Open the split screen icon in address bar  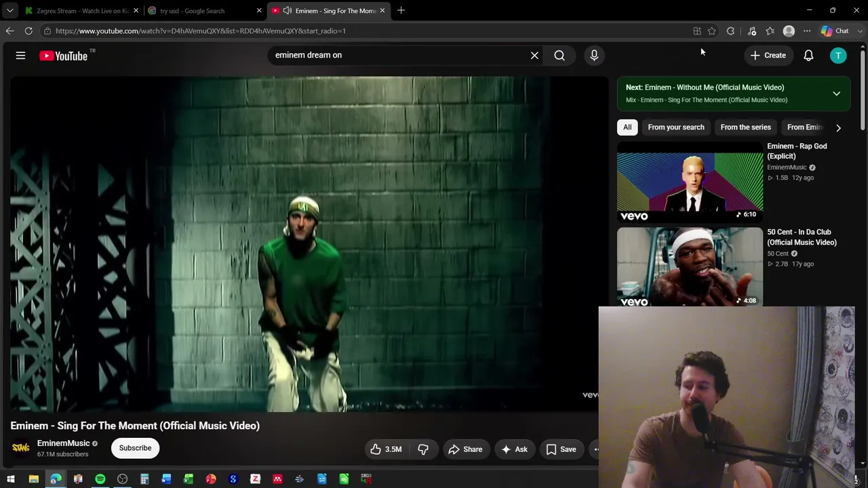point(696,30)
